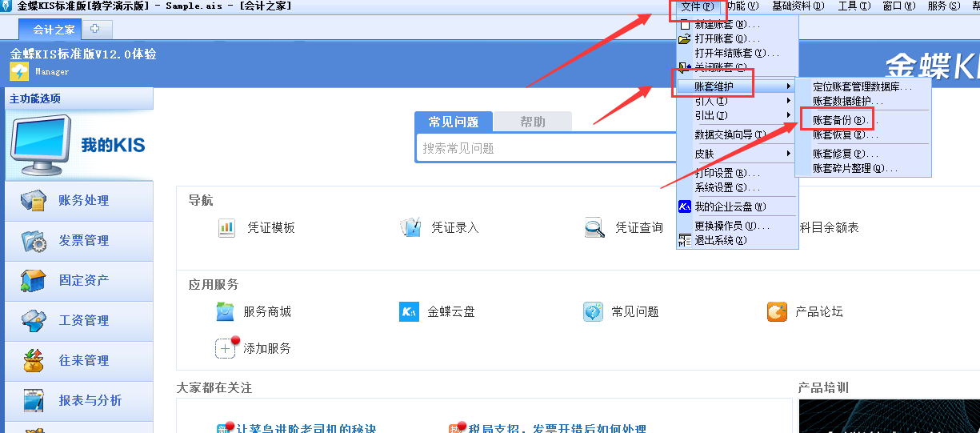Open the 工具 menu

point(854,6)
